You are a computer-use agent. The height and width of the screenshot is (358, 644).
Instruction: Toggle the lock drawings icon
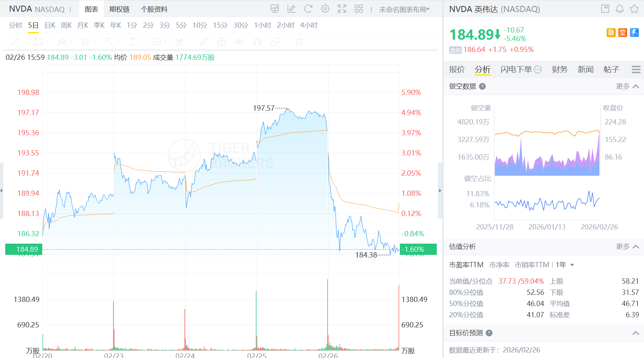pyautogui.click(x=221, y=41)
